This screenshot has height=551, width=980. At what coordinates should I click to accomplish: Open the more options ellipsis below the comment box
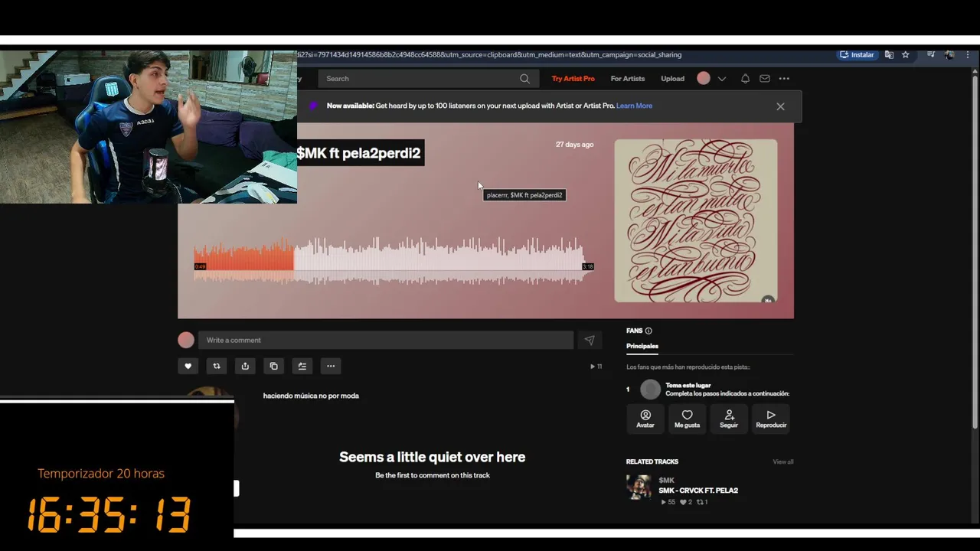331,366
